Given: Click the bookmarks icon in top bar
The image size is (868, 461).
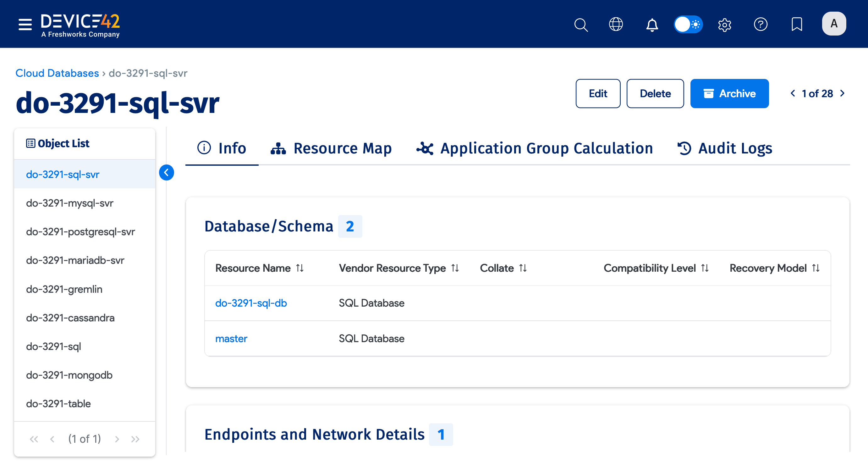Looking at the screenshot, I should [x=797, y=24].
